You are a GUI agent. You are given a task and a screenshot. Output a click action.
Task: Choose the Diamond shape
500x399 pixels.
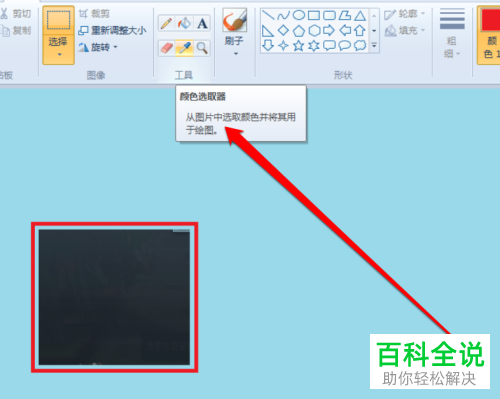283,31
